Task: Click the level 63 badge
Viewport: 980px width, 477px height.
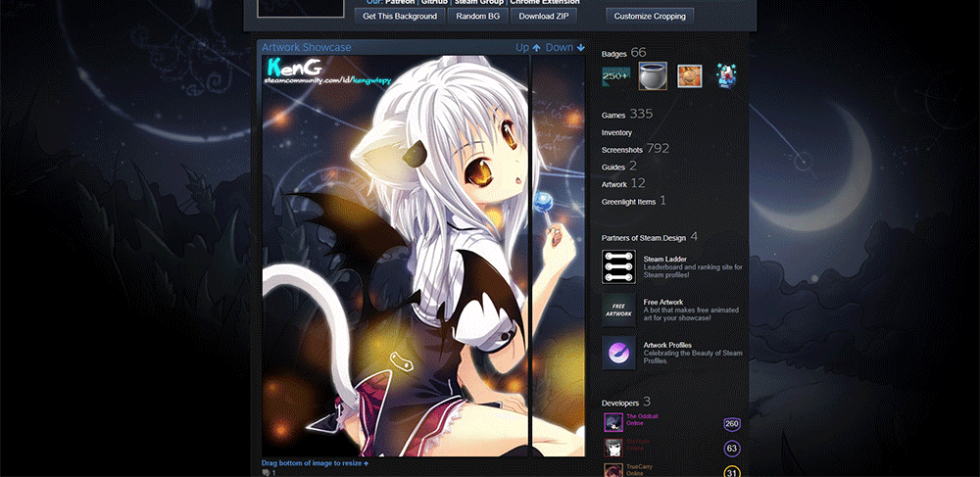Action: 732,449
